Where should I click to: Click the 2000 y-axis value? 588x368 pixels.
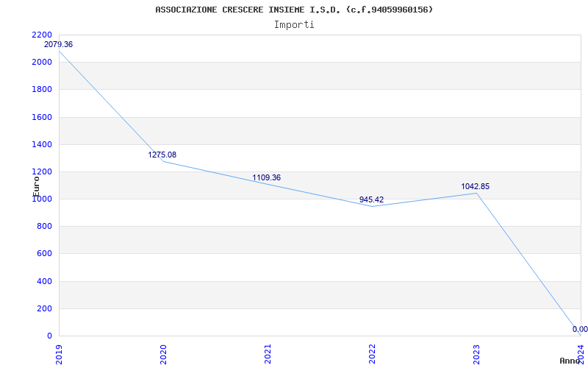click(42, 63)
